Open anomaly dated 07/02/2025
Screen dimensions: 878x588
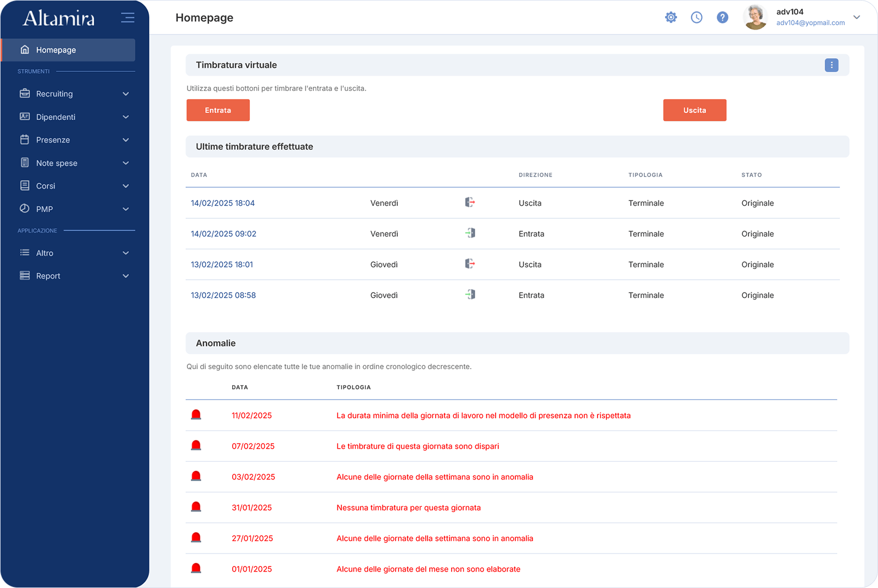[253, 446]
